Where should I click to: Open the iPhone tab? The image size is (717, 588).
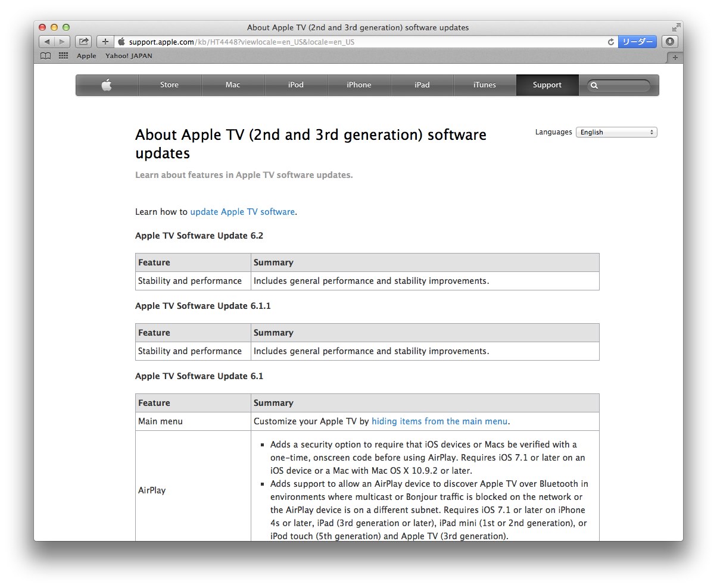click(x=359, y=85)
